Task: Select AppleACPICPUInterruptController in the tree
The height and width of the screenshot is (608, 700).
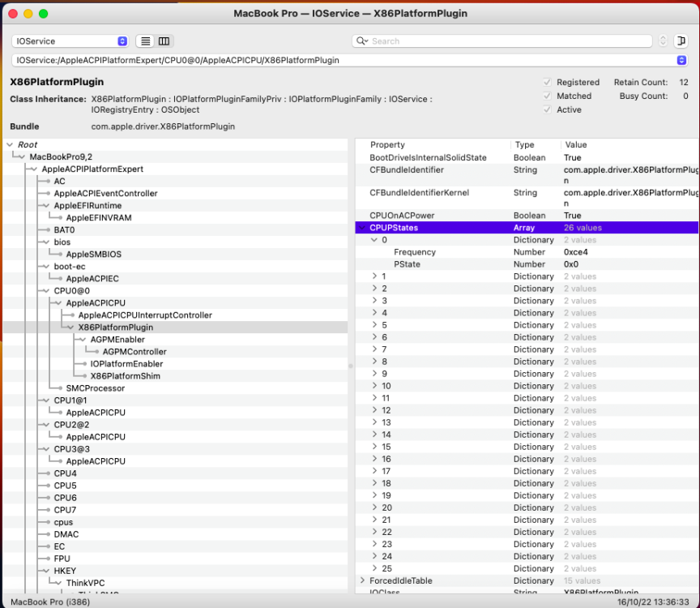Action: pyautogui.click(x=145, y=315)
